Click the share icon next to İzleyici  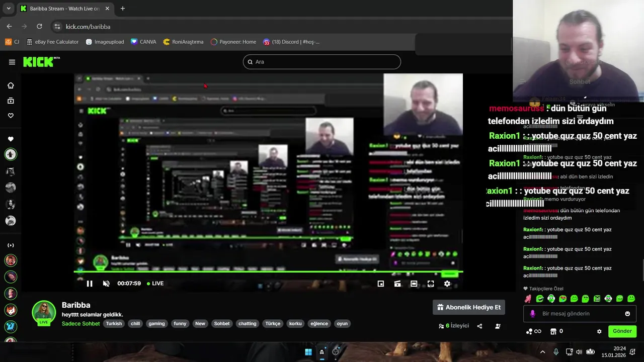tap(479, 326)
